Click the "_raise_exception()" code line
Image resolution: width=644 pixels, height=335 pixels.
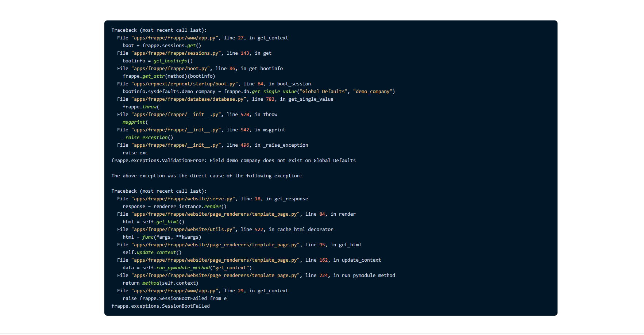tap(148, 138)
